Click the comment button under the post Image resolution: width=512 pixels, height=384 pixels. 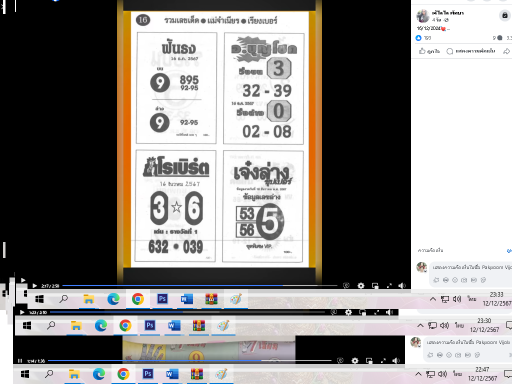pyautogui.click(x=471, y=51)
